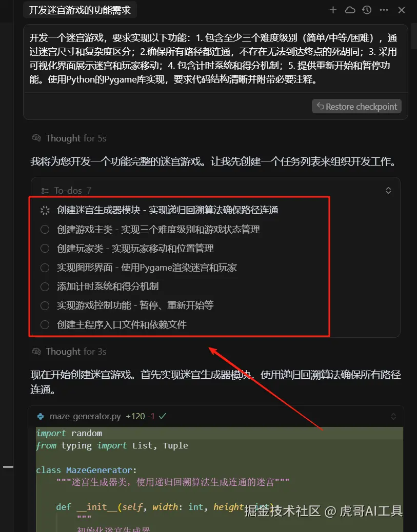Open the maze_generator.py file link

tap(85, 416)
